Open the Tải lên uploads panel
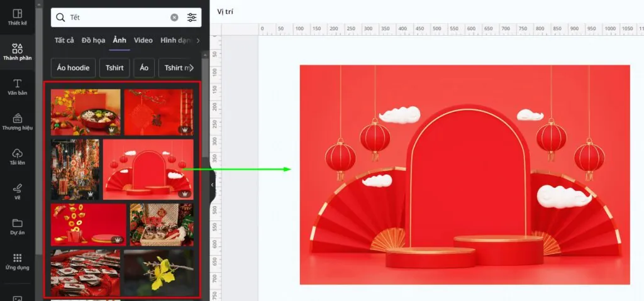Viewport: 644px width, 301px height. 17,157
